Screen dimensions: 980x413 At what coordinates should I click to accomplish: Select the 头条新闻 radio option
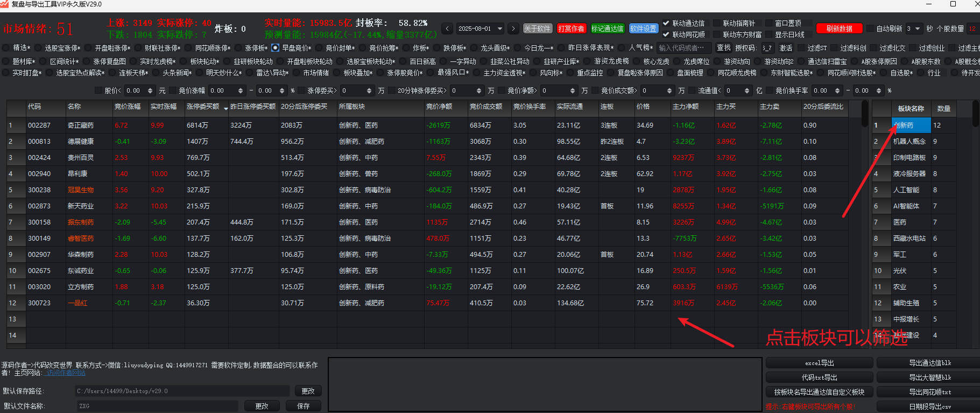[x=156, y=73]
